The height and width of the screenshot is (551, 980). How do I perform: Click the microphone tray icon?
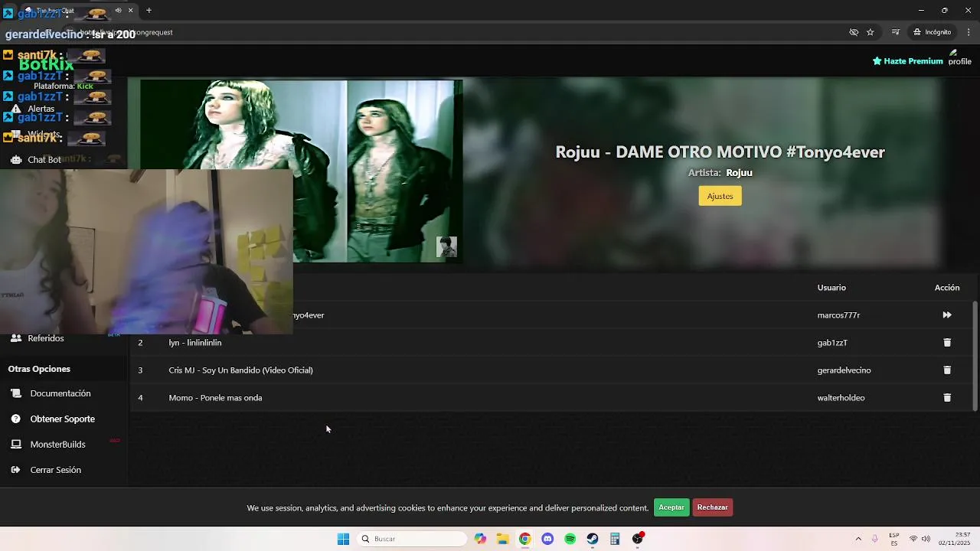[875, 539]
